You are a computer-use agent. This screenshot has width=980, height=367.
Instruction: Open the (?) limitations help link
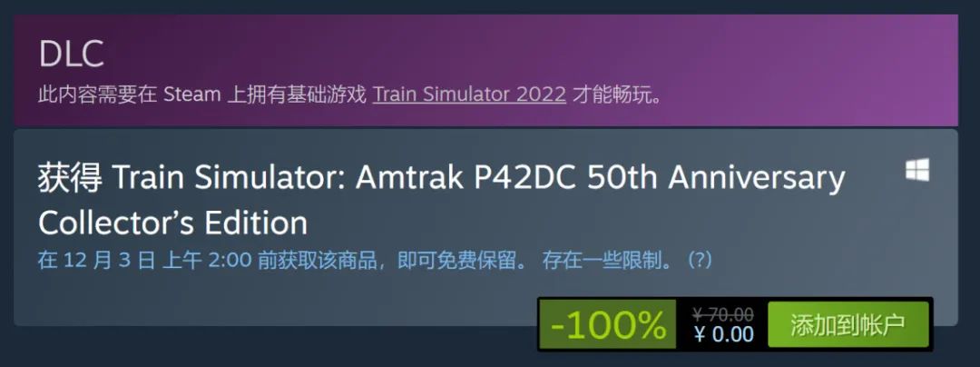(700, 260)
